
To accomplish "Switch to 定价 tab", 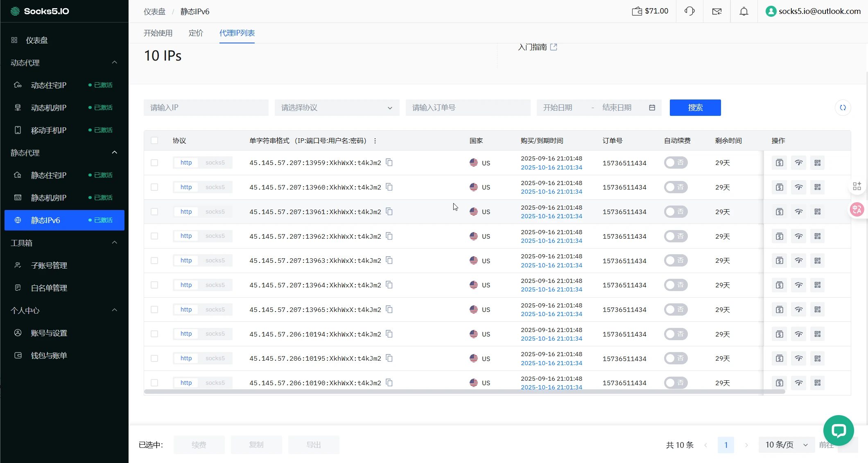I will coord(196,33).
